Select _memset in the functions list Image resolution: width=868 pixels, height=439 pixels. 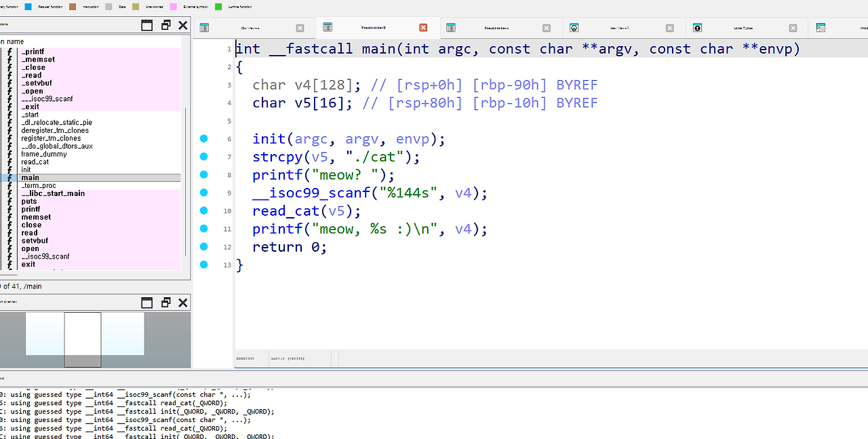click(x=38, y=60)
